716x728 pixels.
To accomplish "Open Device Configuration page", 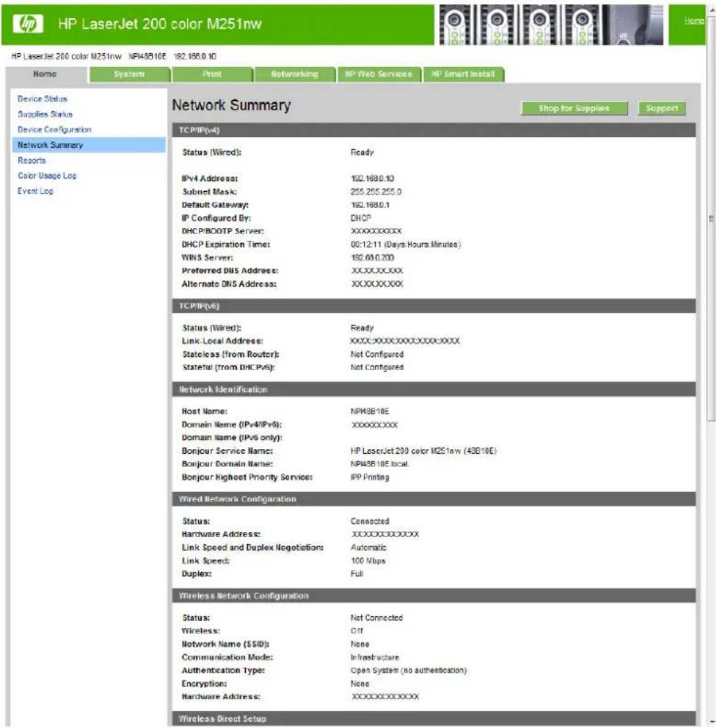I will click(x=55, y=130).
